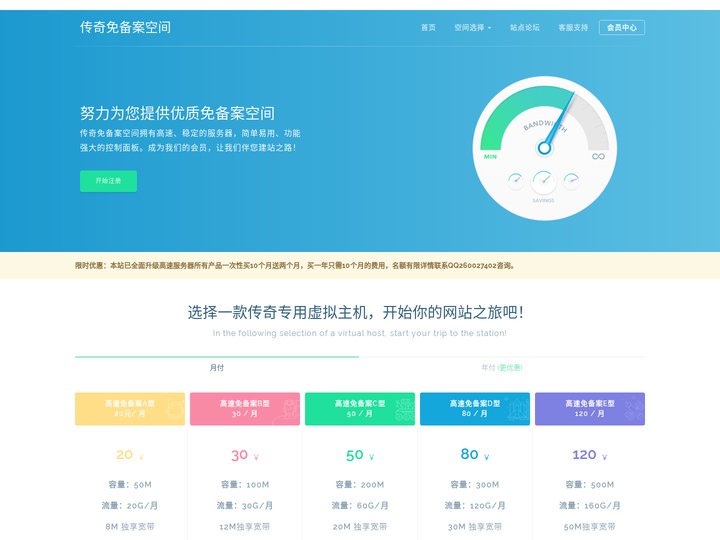Click the 30M 独享宽带 text
720x540 pixels.
(475, 527)
